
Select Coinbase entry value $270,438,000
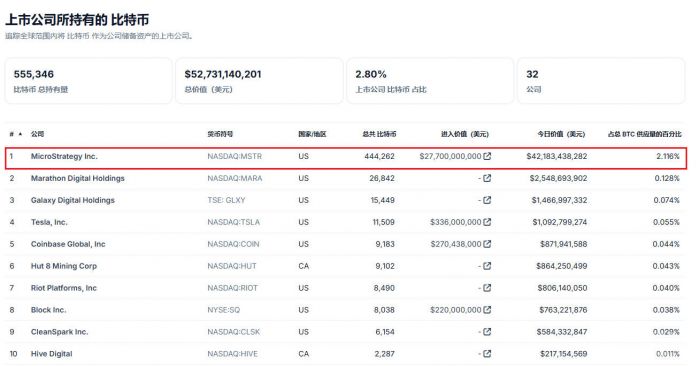point(456,244)
